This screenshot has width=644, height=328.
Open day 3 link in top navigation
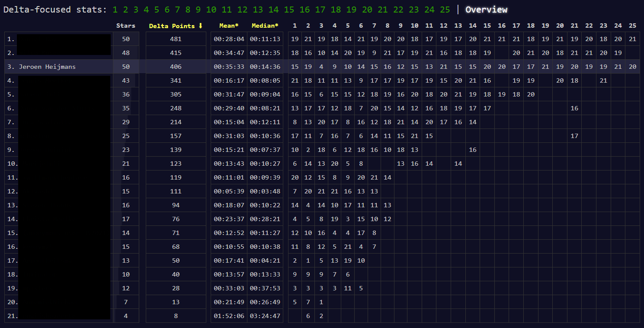tap(136, 10)
